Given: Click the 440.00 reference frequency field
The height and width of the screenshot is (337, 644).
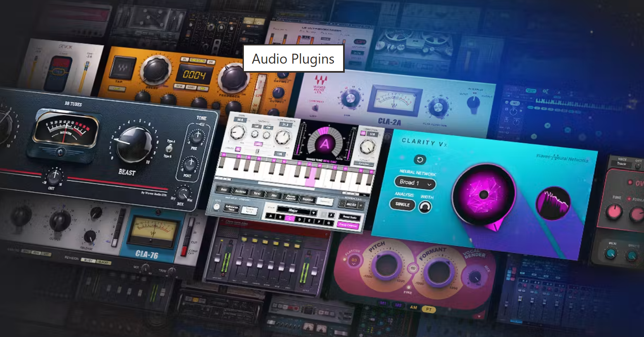Looking at the screenshot, I should (x=351, y=205).
